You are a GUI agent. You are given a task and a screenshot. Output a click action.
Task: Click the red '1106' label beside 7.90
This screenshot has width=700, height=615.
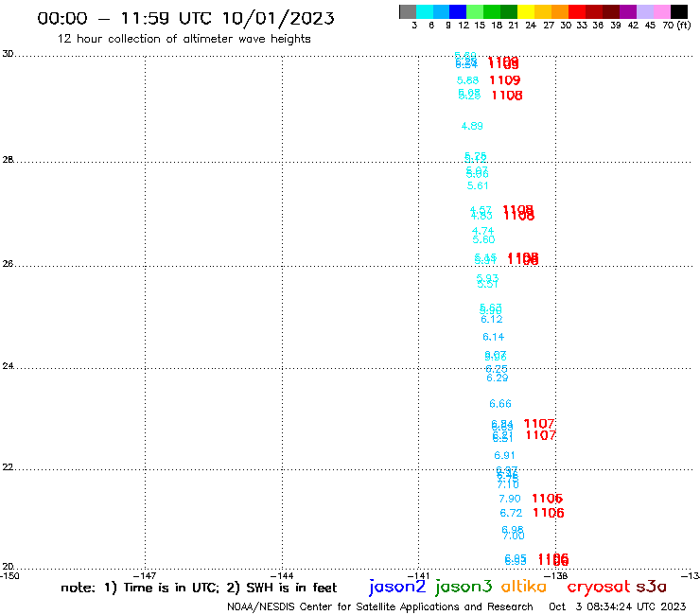point(548,498)
